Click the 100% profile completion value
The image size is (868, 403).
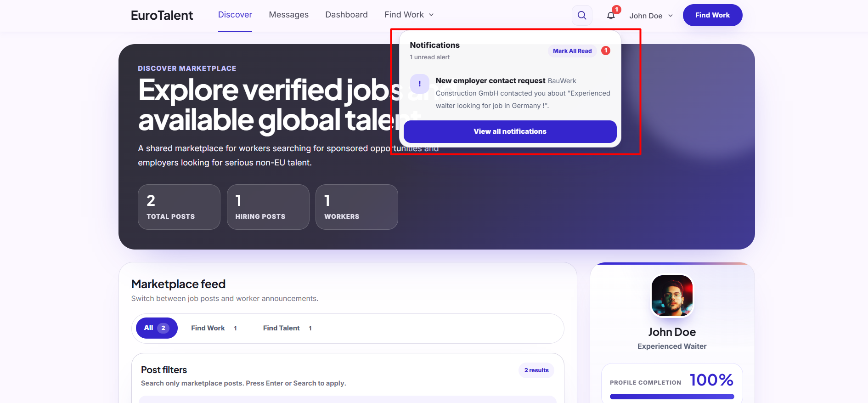point(711,380)
